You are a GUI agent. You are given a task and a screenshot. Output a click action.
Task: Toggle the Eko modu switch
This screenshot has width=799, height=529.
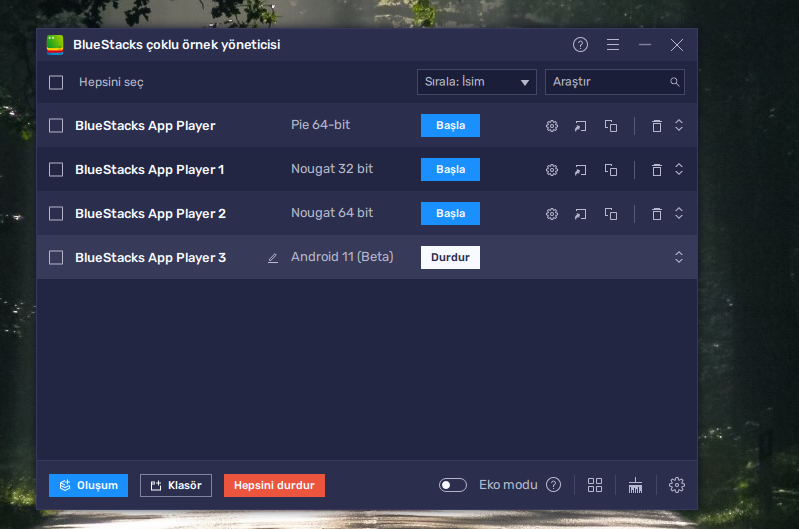click(x=452, y=485)
